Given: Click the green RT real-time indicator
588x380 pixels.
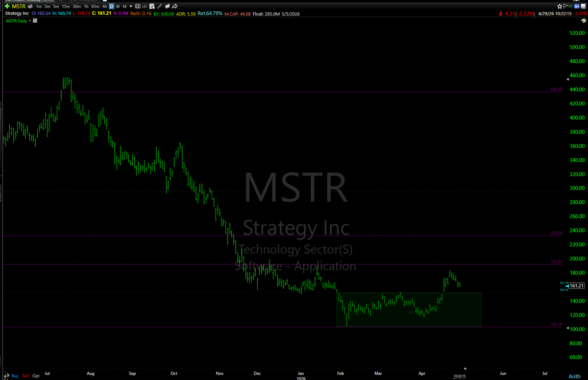Looking at the screenshot, I should (x=570, y=6).
